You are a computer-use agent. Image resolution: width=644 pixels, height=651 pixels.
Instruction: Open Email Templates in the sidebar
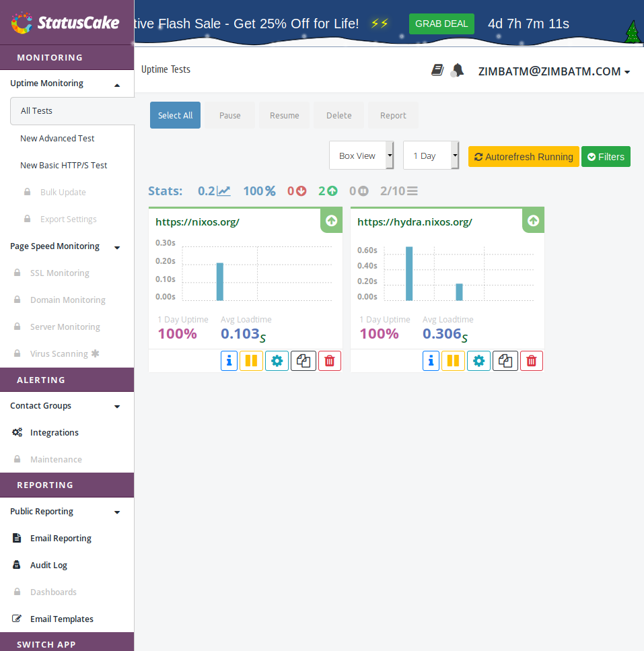(61, 619)
